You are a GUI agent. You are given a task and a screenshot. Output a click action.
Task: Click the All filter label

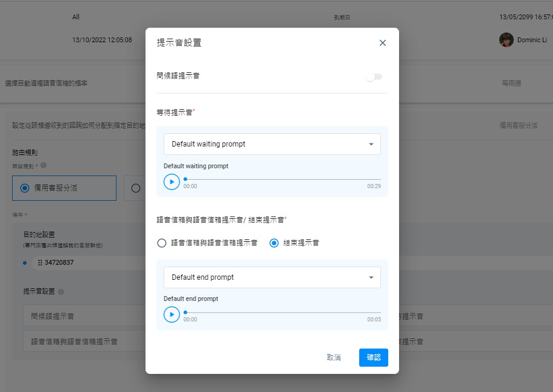click(75, 16)
